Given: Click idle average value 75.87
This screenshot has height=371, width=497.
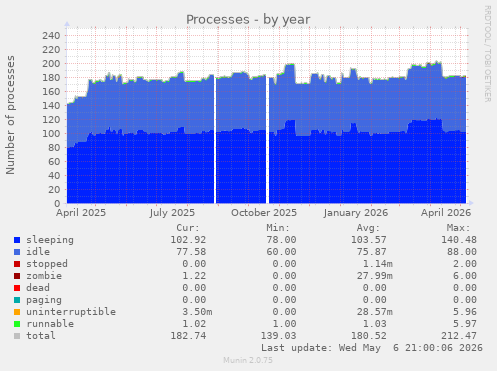Looking at the screenshot, I should pyautogui.click(x=372, y=252).
